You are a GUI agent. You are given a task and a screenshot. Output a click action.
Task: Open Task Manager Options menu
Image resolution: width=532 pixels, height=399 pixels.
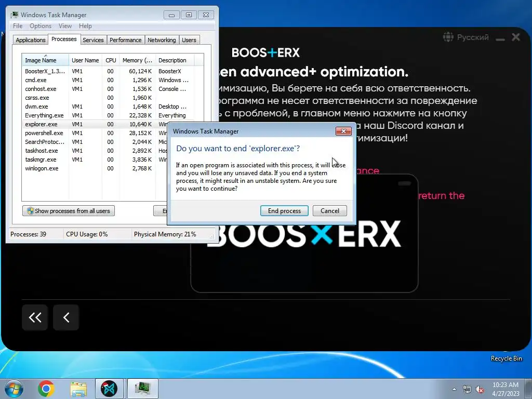click(41, 26)
